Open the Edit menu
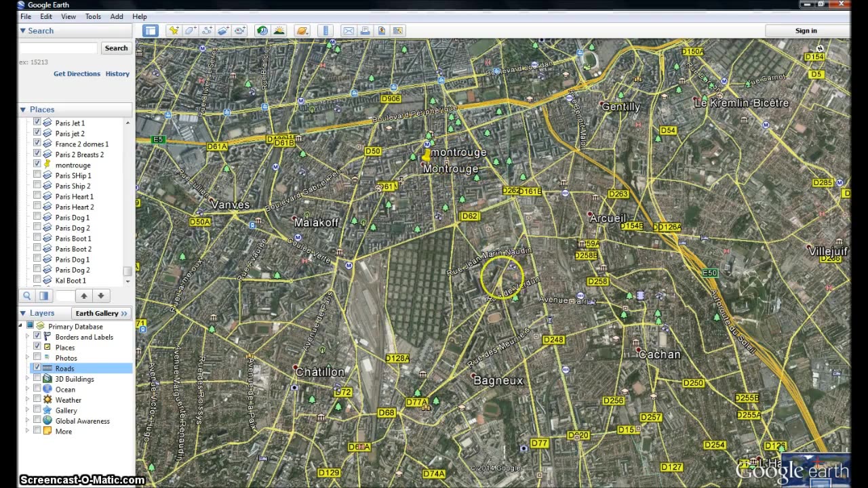The image size is (868, 488). pos(46,16)
